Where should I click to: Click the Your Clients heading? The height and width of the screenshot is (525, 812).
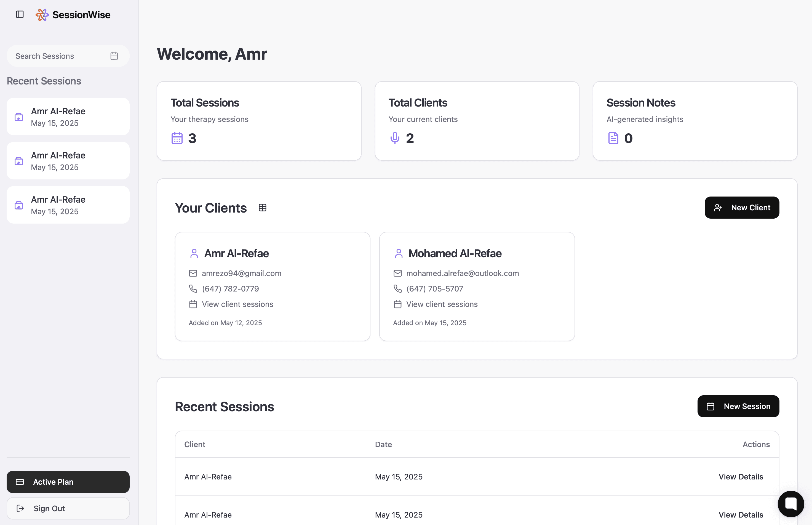211,208
